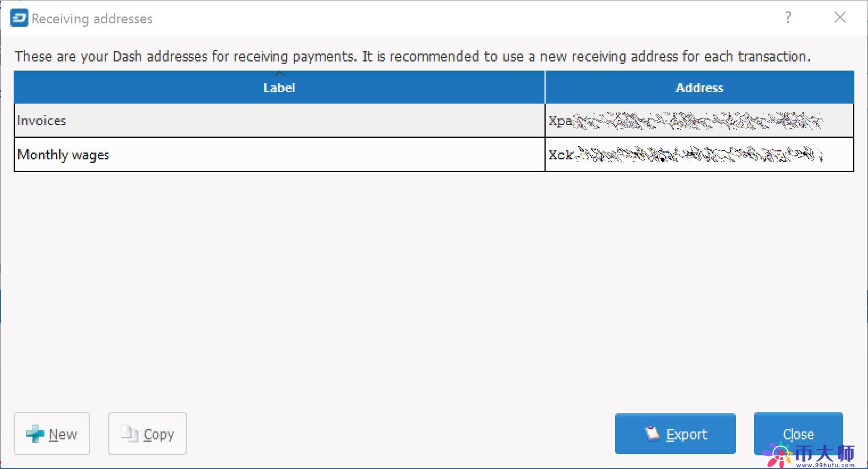Click the green plus New address icon
The width and height of the screenshot is (868, 469).
(x=35, y=434)
